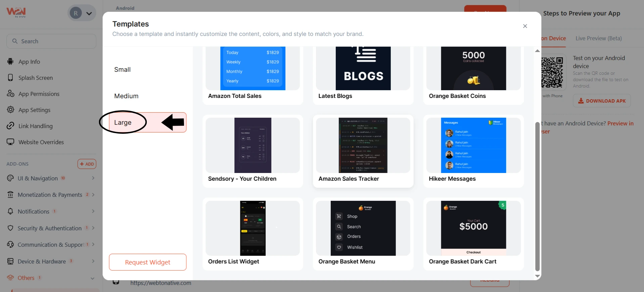
Task: Click the Notifications bell icon
Action: pos(10,211)
